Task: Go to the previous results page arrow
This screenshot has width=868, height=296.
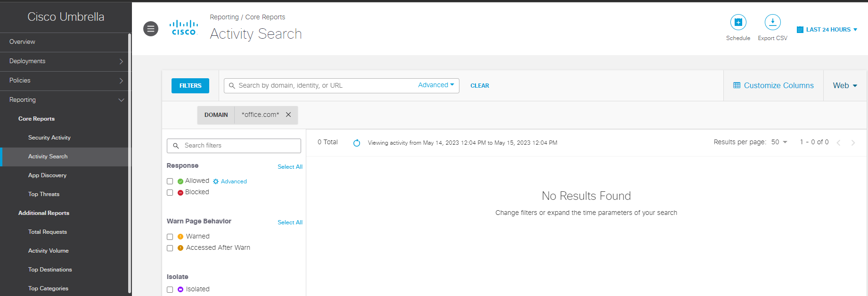Action: pos(838,142)
